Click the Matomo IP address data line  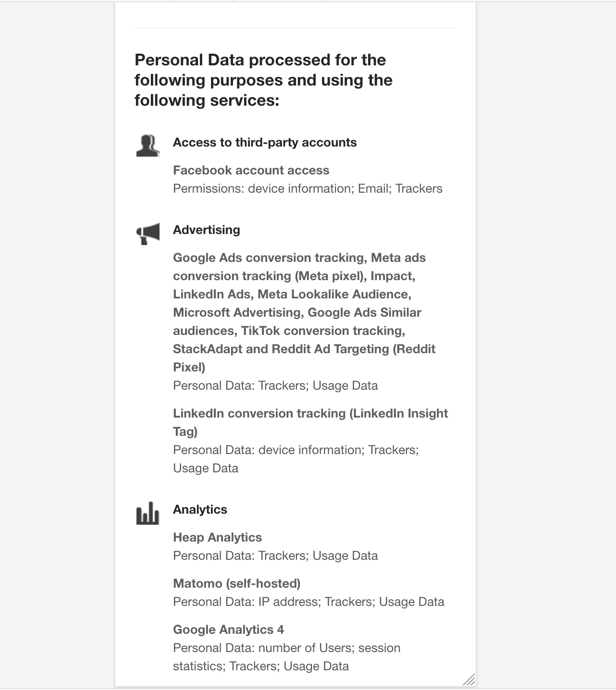tap(308, 602)
